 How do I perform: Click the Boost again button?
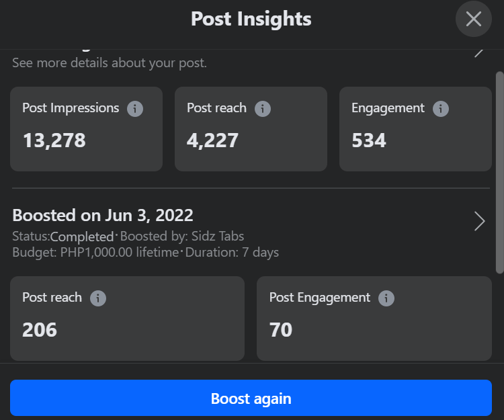coord(251,398)
